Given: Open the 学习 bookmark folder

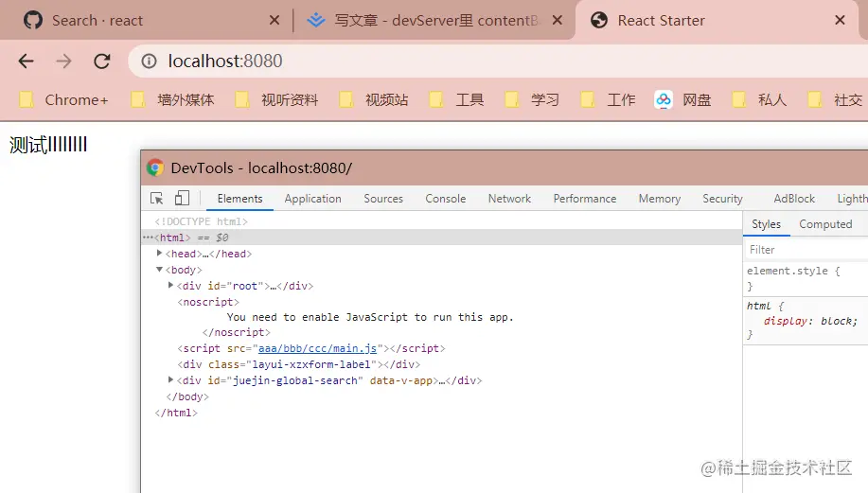Looking at the screenshot, I should [x=533, y=100].
